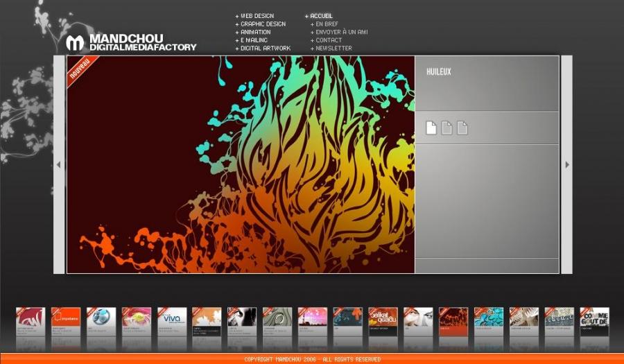Viewport: 624px width, 364px height.
Task: Click the Huileux project title
Action: pyautogui.click(x=439, y=72)
